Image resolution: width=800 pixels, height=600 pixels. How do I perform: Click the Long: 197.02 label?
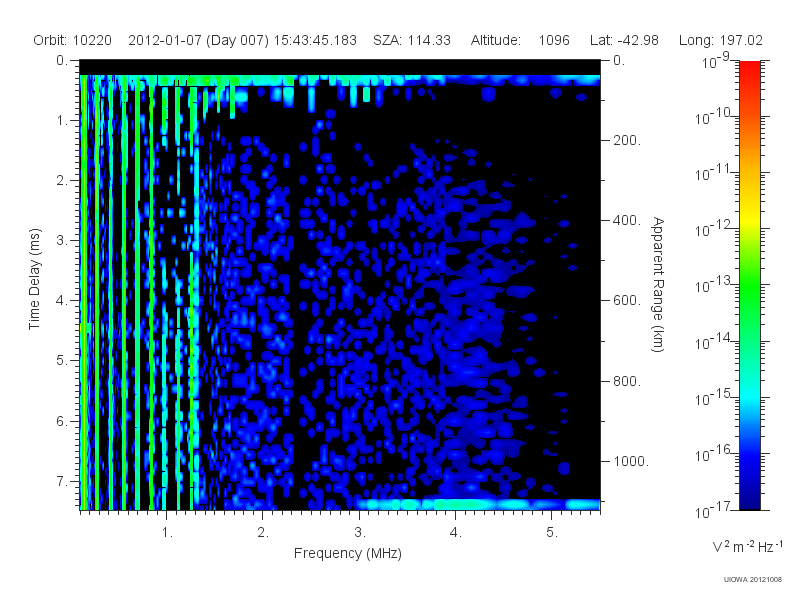tap(720, 40)
